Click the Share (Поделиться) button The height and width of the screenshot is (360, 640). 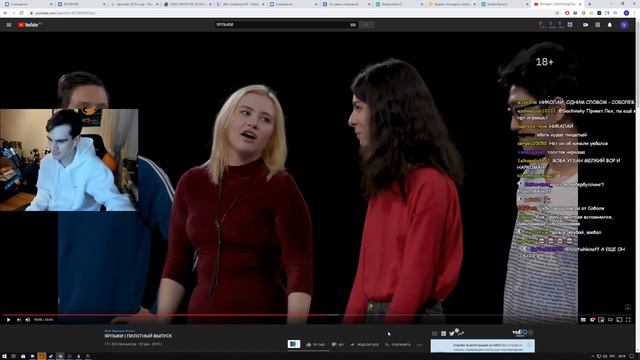364,344
